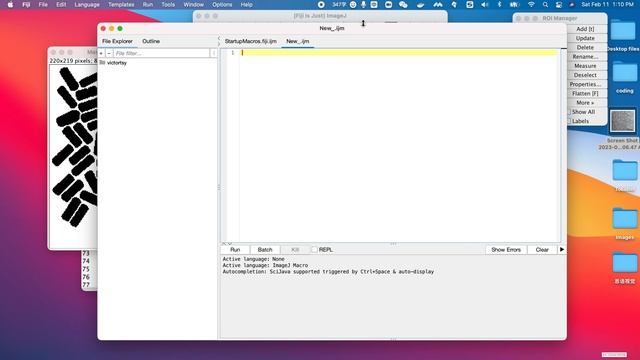
Task: Click the Kill button
Action: tap(295, 249)
